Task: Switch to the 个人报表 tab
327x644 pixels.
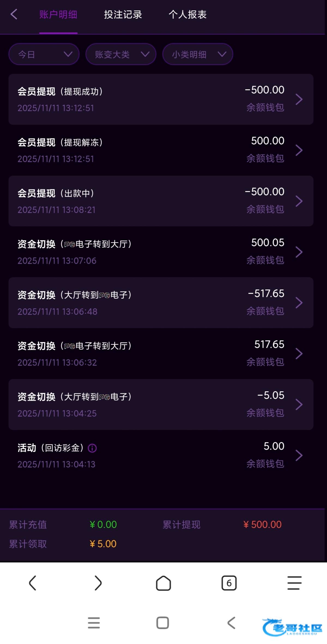Action: click(187, 15)
